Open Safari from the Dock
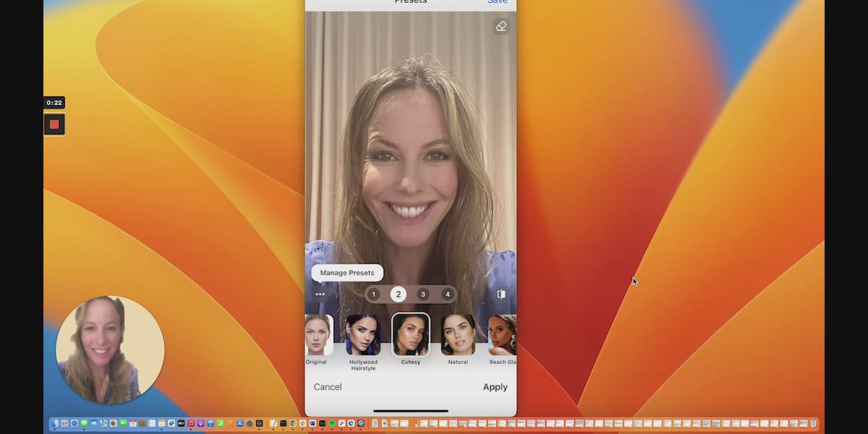 75,423
